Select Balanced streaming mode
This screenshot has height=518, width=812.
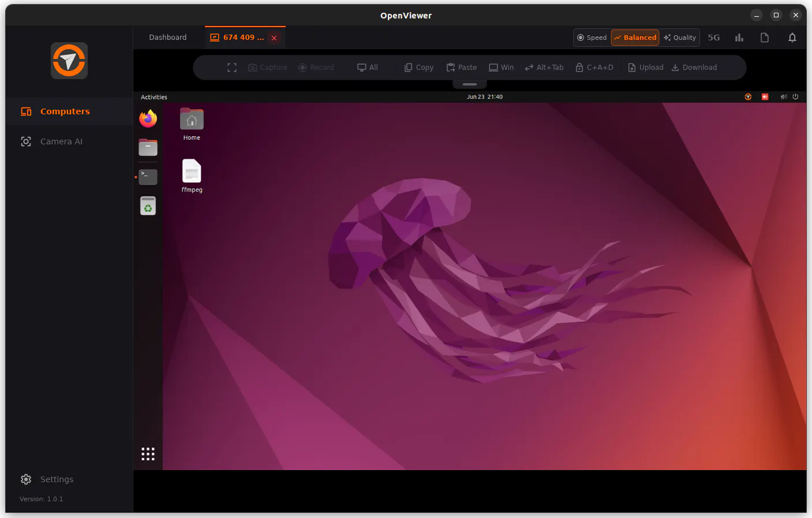tap(635, 38)
